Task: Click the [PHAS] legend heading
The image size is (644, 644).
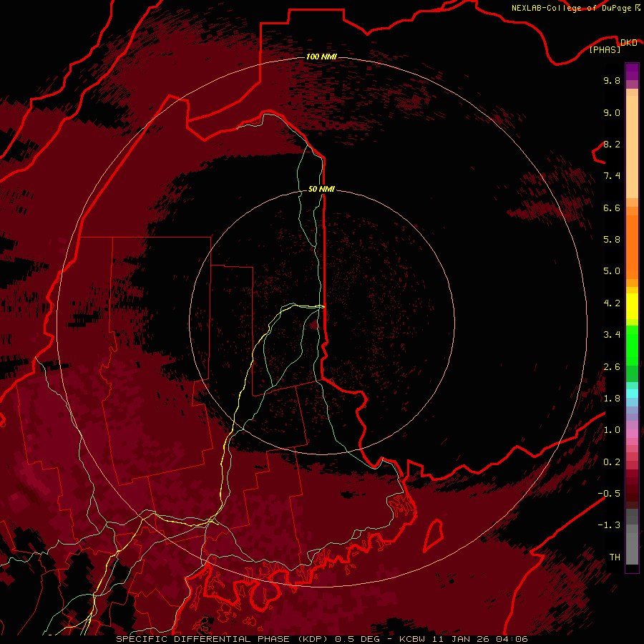Action: (605, 50)
